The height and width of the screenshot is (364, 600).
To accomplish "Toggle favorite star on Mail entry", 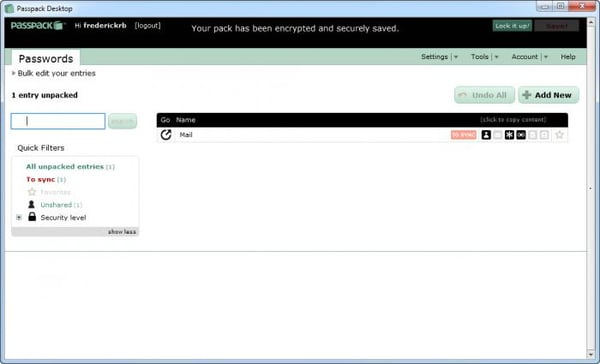I will click(559, 135).
